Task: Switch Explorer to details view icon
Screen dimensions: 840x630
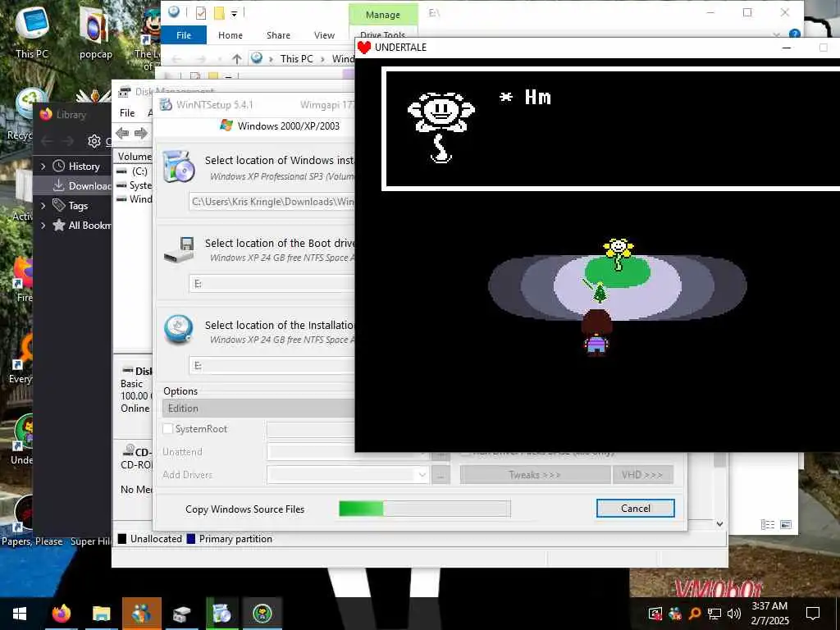Action: (768, 524)
